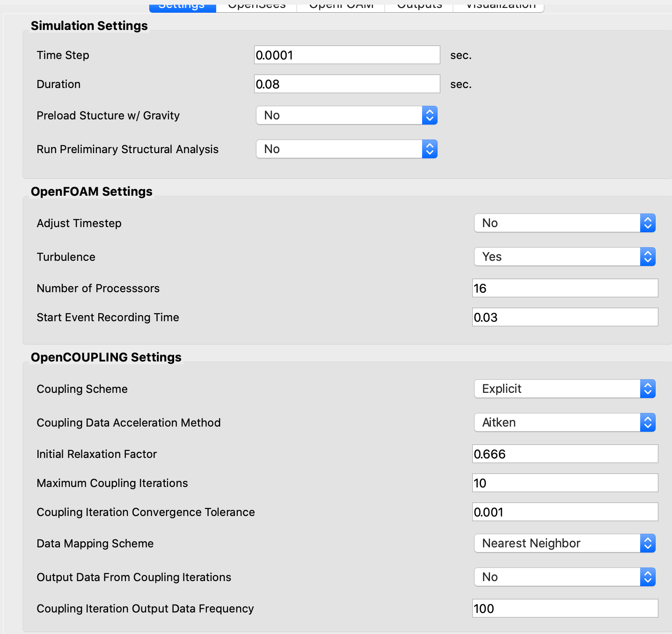Screen dimensions: 672x634
Task: Click the Adjust Timestep label
Action: [79, 223]
